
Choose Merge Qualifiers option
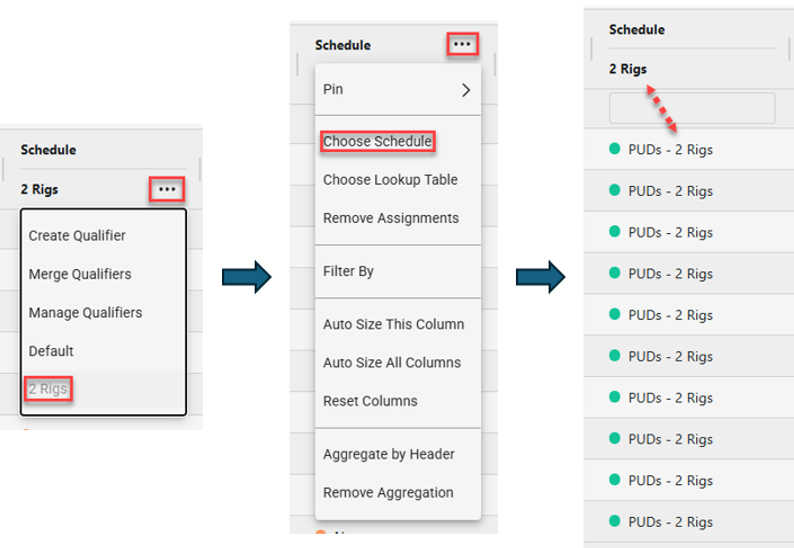(x=80, y=274)
